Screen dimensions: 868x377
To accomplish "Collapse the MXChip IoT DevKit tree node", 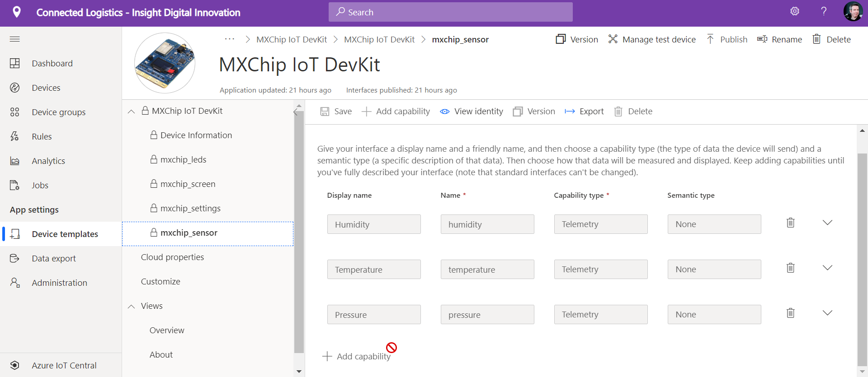I will click(132, 112).
